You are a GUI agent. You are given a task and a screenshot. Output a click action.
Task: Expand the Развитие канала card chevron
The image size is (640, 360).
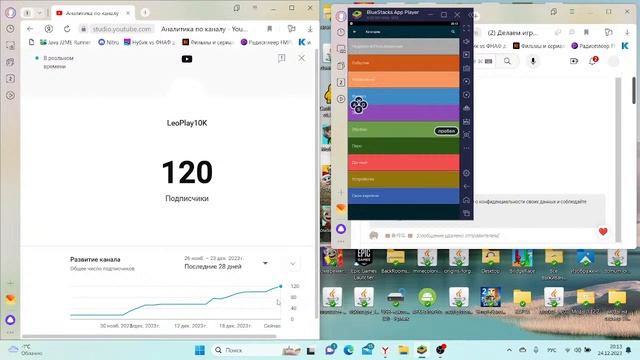click(293, 264)
